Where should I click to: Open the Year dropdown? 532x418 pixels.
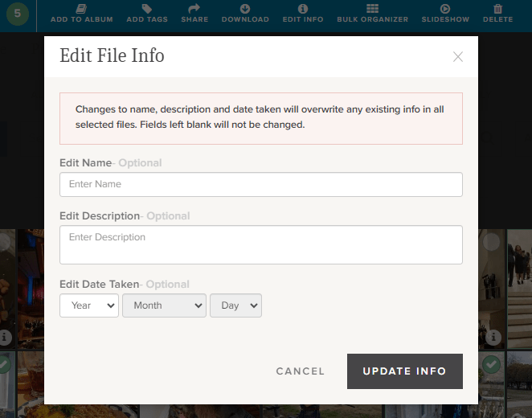pos(89,305)
